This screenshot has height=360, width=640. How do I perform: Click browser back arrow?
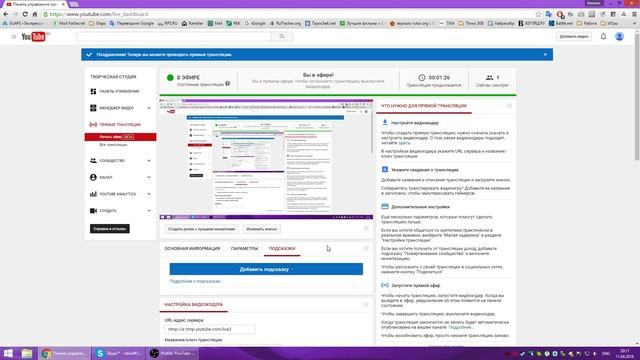(x=6, y=14)
